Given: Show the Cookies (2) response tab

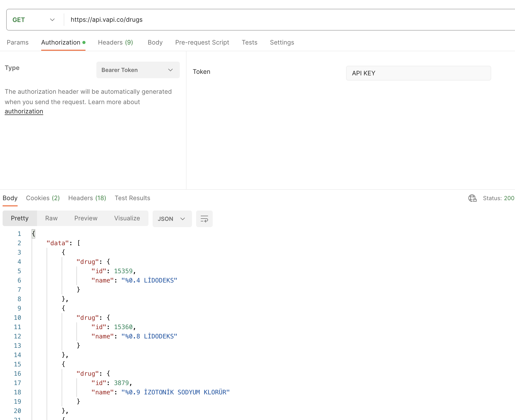Looking at the screenshot, I should (43, 198).
